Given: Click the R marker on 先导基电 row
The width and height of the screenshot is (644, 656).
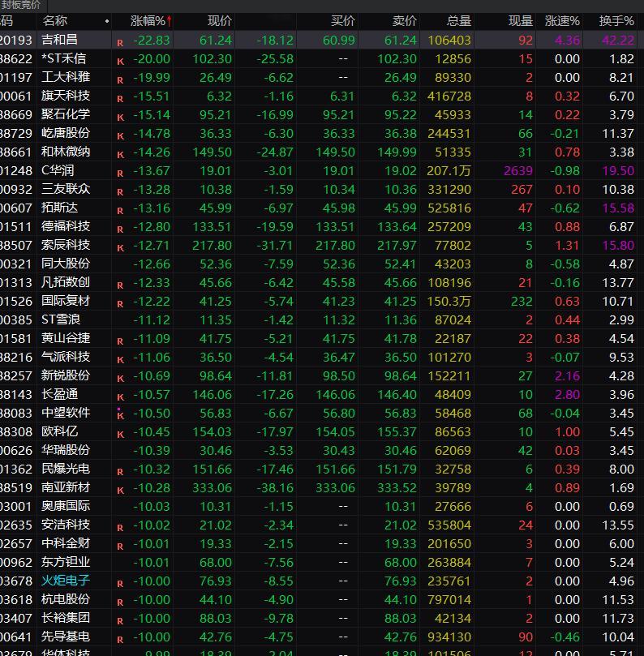Looking at the screenshot, I should pyautogui.click(x=120, y=639).
